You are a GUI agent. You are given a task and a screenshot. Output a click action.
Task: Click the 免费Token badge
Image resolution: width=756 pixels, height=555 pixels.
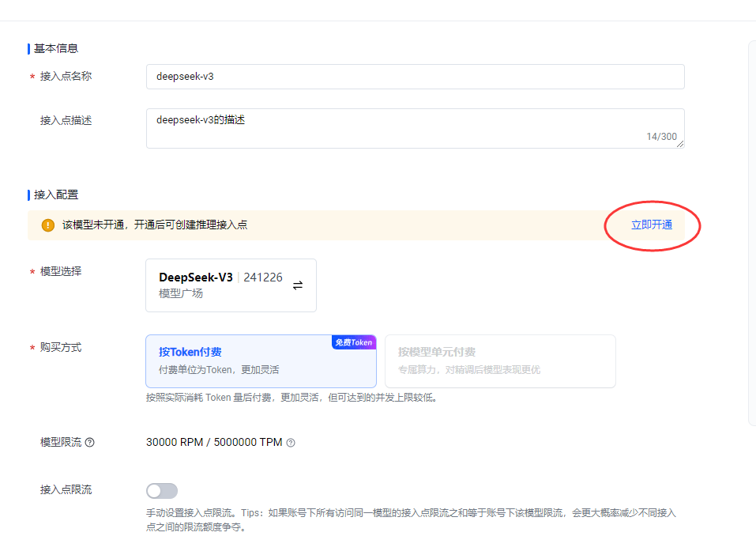click(354, 342)
